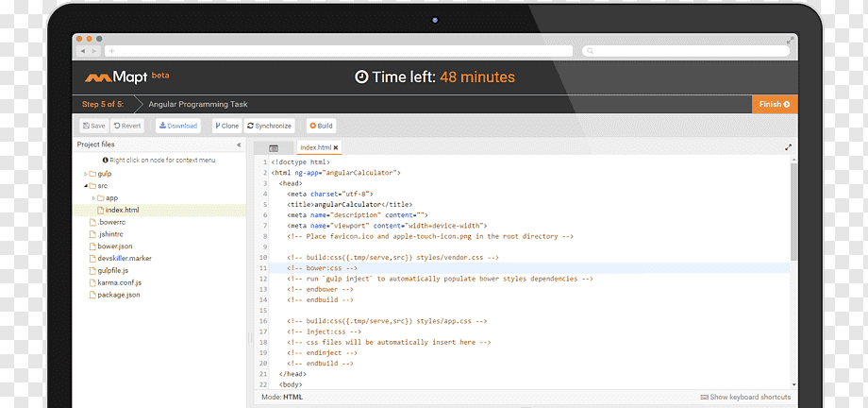Close the index.html tab
Viewport: 868px width, 408px height.
(x=336, y=148)
